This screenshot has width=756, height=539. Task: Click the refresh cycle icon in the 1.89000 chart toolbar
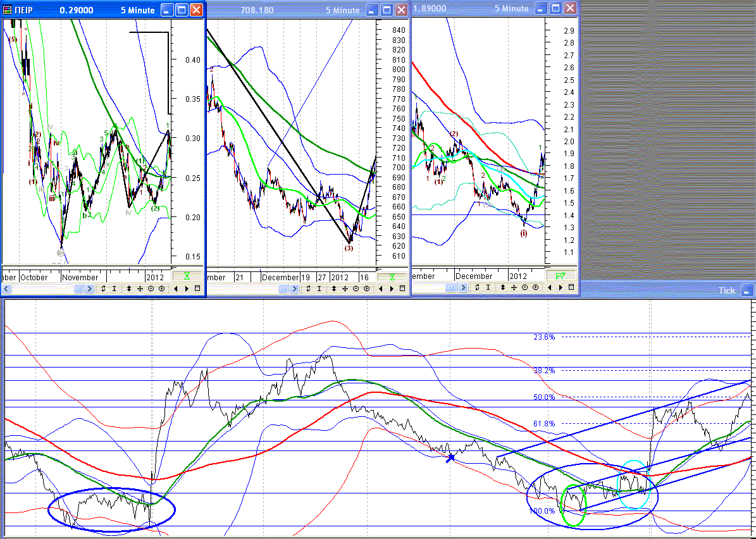tap(477, 287)
